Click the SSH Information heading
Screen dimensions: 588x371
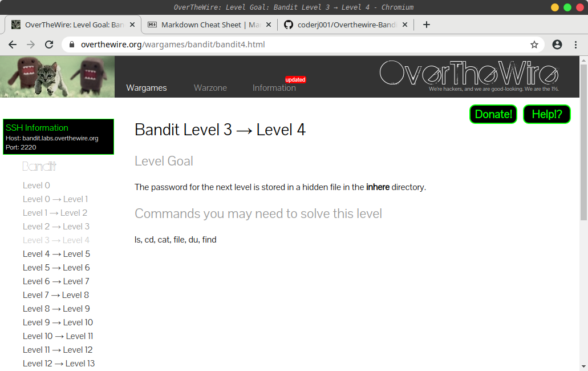point(37,127)
